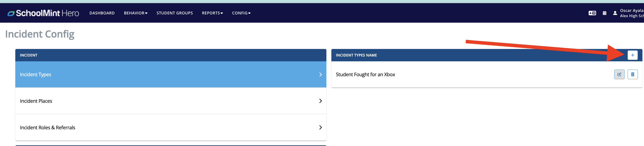This screenshot has height=146, width=644.
Task: Open the Config dropdown menu
Action: point(241,13)
